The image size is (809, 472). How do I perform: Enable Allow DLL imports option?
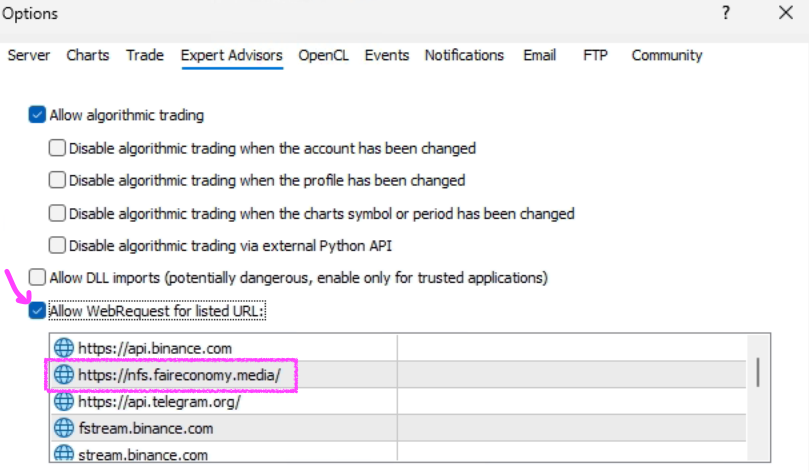pos(38,277)
